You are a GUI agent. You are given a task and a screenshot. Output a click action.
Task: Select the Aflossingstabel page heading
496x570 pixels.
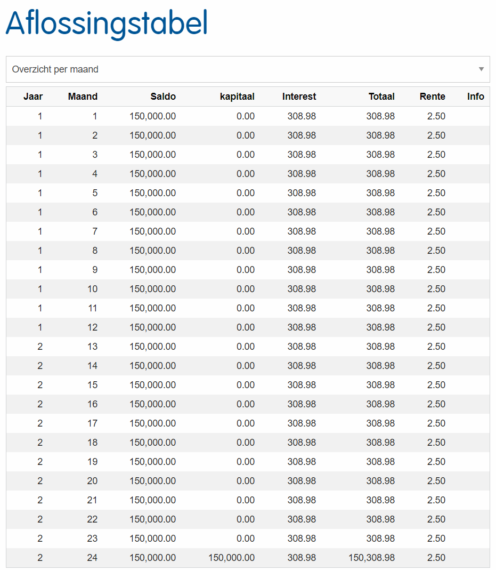pos(107,24)
